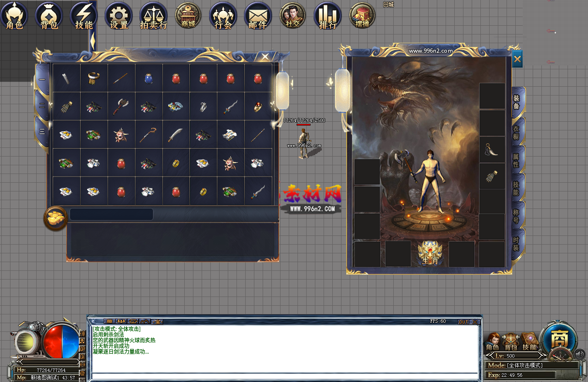
Task: Click the chat message input field
Action: pyautogui.click(x=285, y=376)
